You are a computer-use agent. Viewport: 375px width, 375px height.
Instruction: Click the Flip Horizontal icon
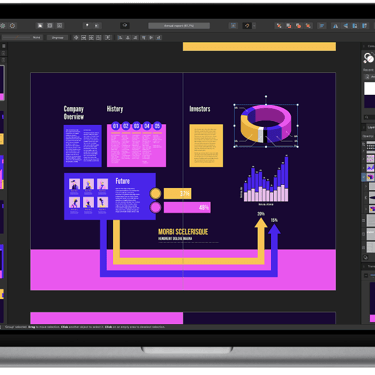coord(336,26)
